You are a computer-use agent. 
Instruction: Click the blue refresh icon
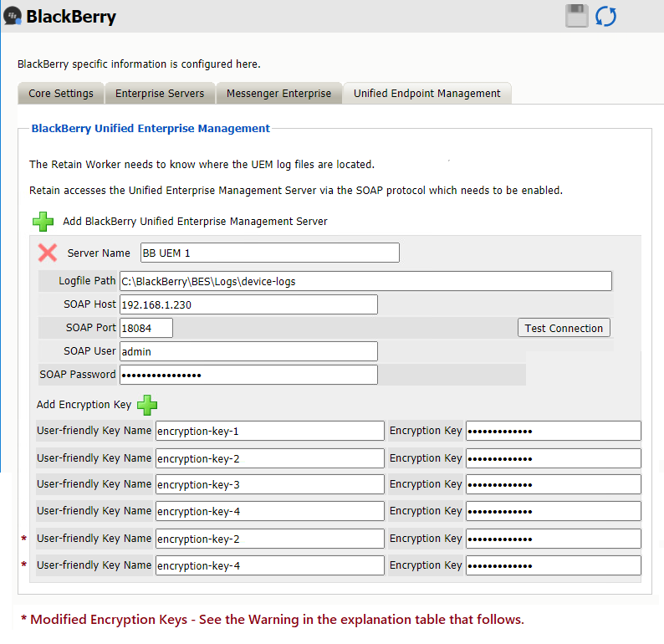605,16
